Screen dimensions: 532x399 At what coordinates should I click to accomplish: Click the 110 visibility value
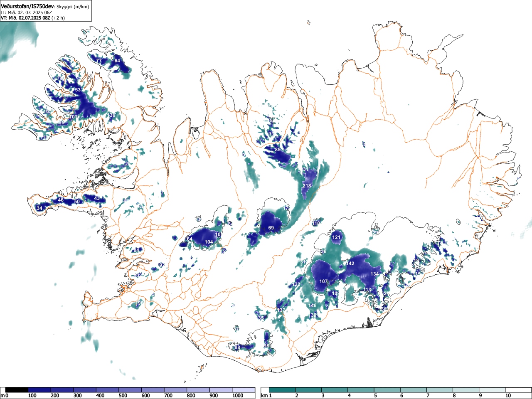click(x=316, y=223)
